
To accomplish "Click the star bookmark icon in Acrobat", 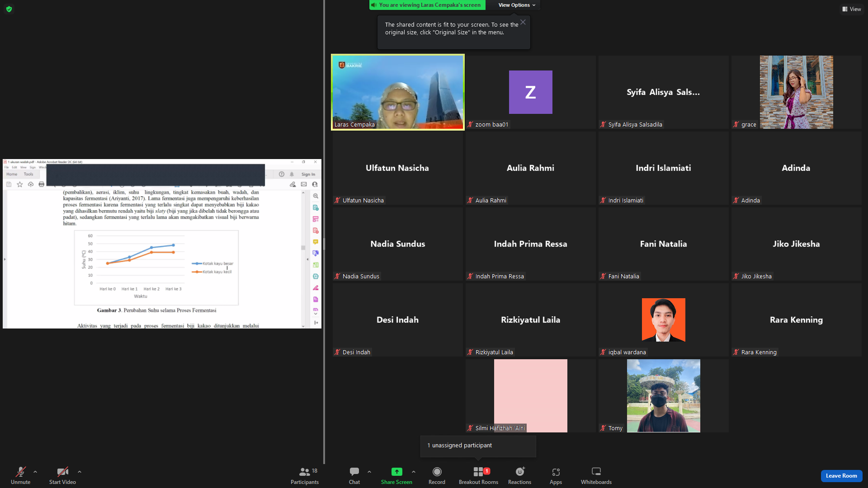I will pos(19,184).
